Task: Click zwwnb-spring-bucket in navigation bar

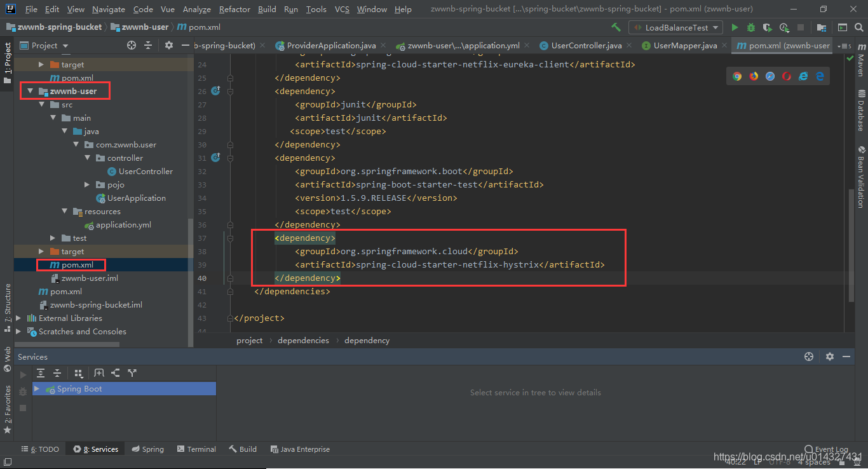Action: point(53,27)
